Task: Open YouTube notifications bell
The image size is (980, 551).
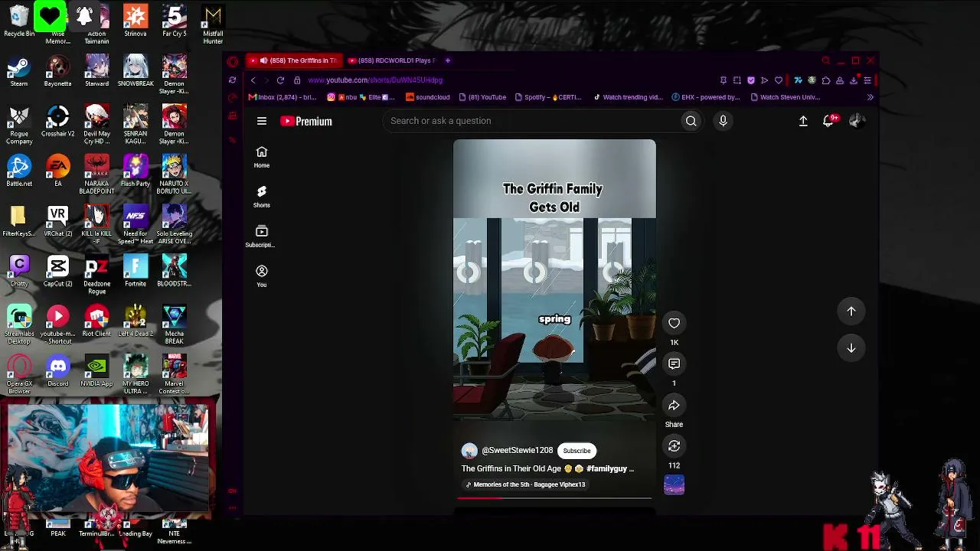Action: [828, 121]
